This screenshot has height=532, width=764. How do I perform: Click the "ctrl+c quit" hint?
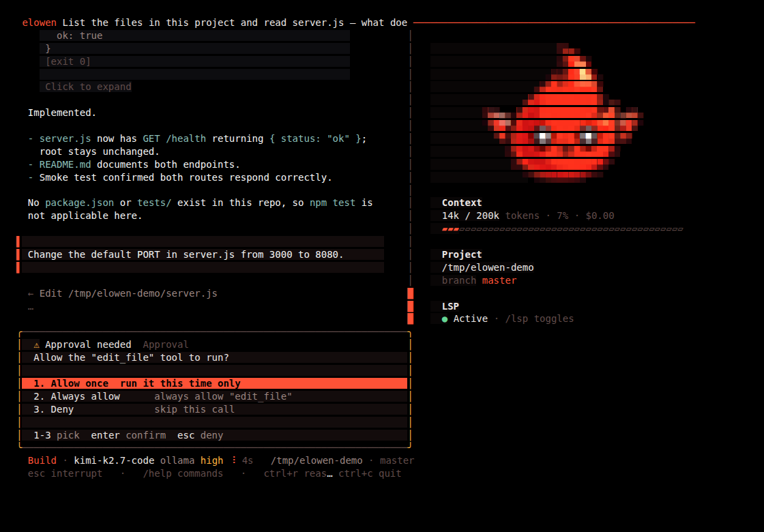pos(370,473)
